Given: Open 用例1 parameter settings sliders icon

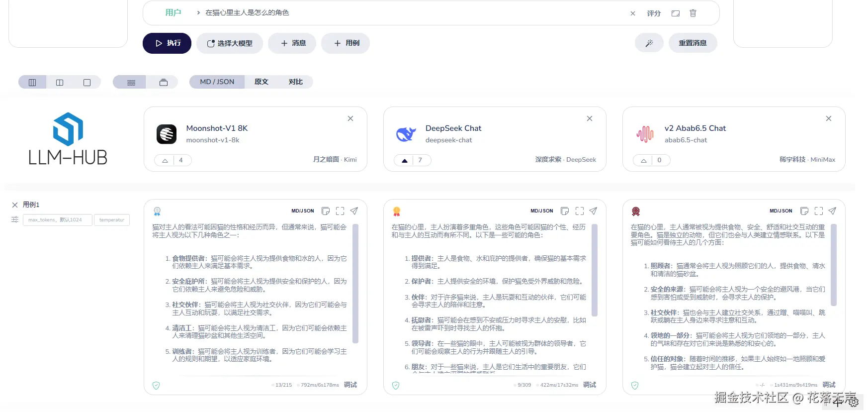Looking at the screenshot, I should click(x=15, y=219).
